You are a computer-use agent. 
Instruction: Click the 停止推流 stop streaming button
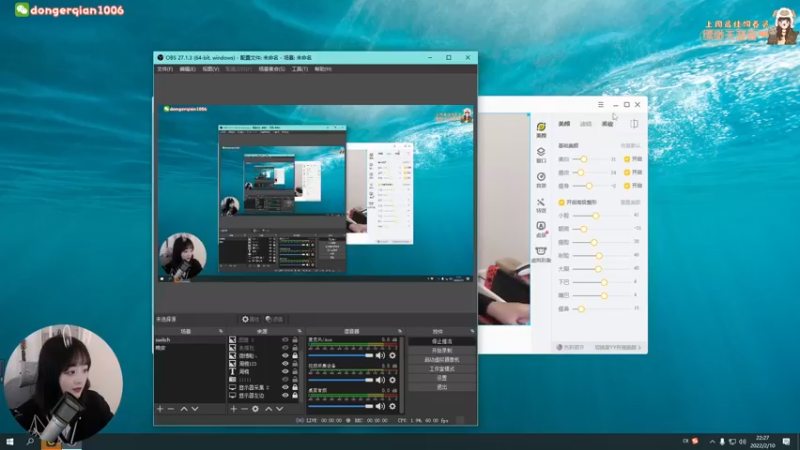pos(442,341)
